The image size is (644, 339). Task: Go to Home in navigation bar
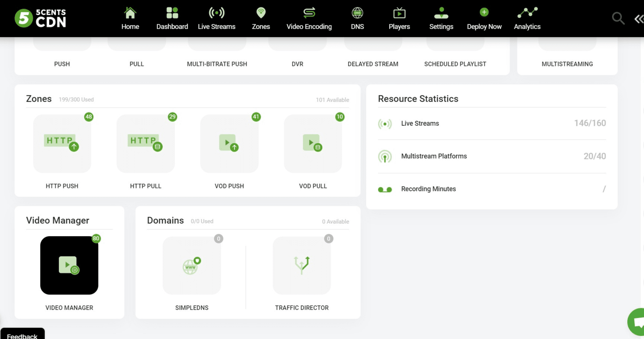click(x=130, y=19)
